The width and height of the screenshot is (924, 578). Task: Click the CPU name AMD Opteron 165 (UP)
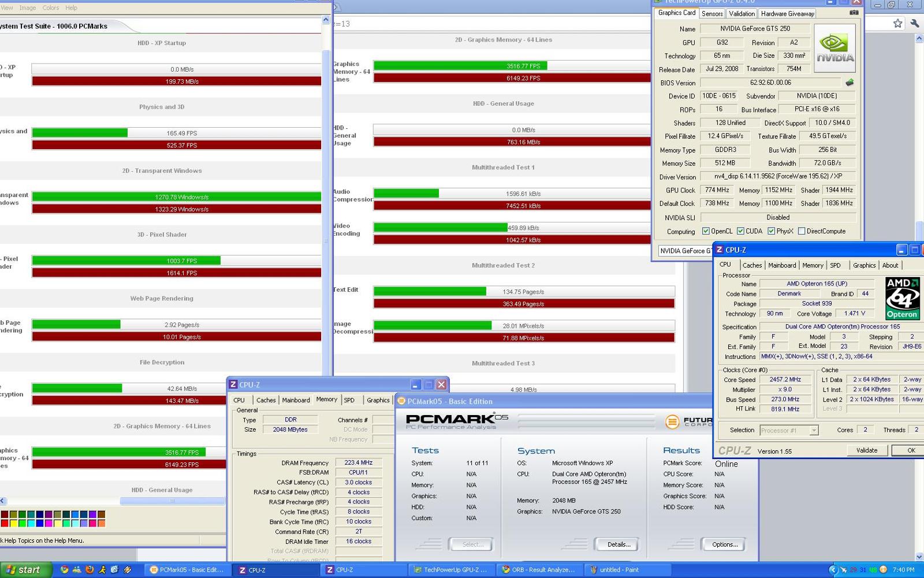(817, 284)
